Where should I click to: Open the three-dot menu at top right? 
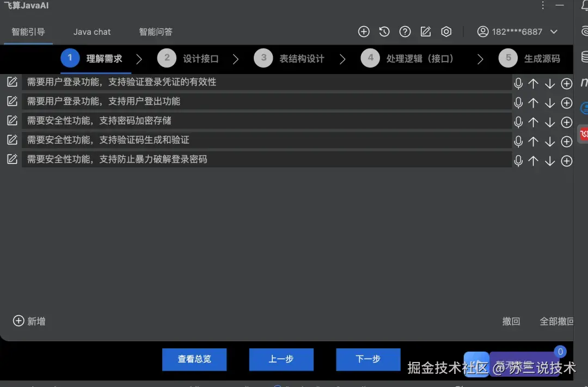tap(543, 5)
